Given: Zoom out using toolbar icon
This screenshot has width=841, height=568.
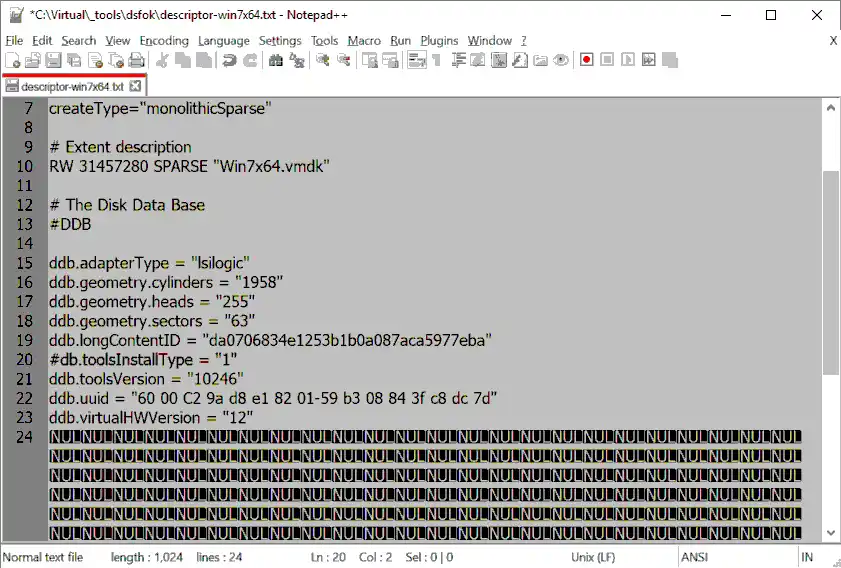Looking at the screenshot, I should pos(343,60).
